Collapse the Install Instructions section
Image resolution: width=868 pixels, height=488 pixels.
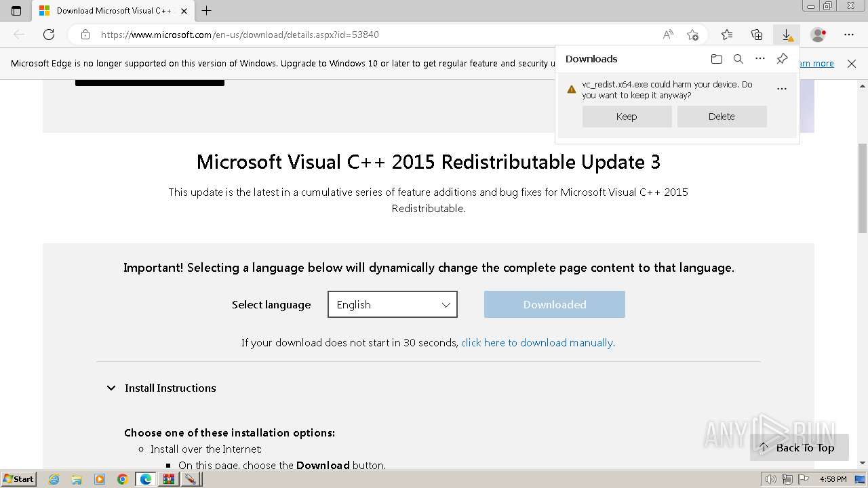click(x=111, y=388)
